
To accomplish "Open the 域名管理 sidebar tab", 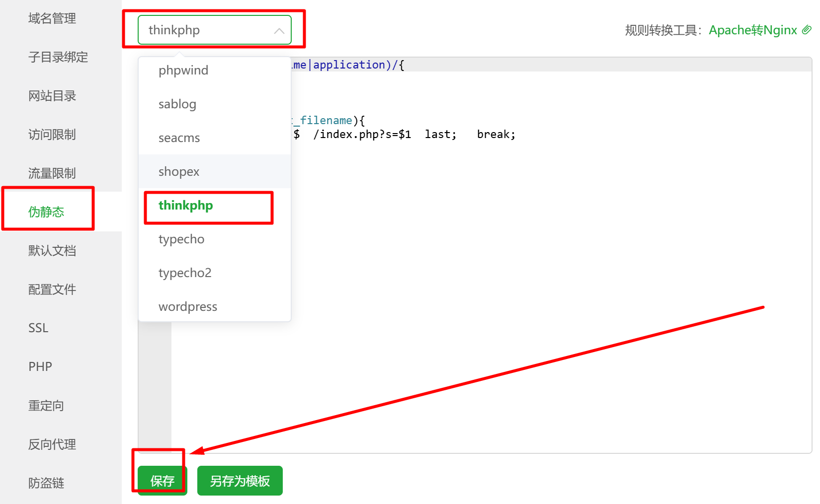I will click(52, 18).
